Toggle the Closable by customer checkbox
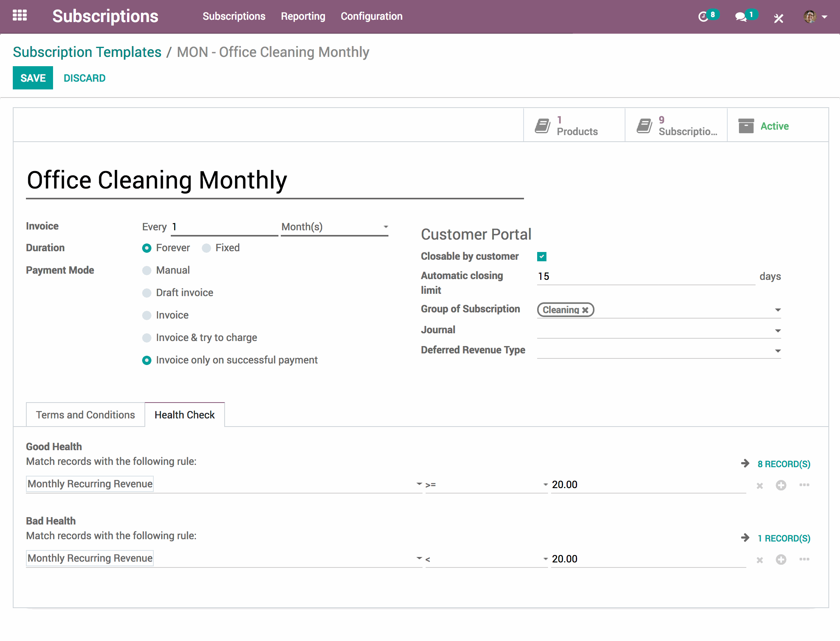 click(541, 257)
